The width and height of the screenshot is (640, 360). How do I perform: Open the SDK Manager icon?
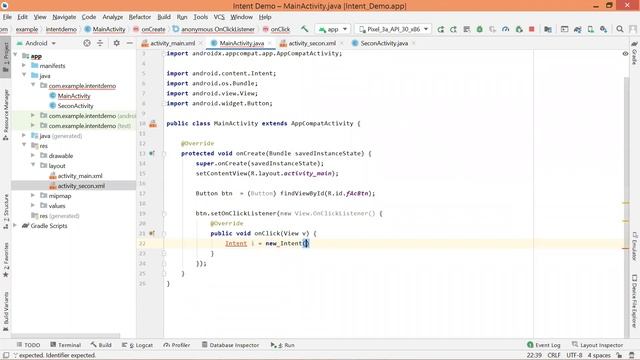click(603, 29)
